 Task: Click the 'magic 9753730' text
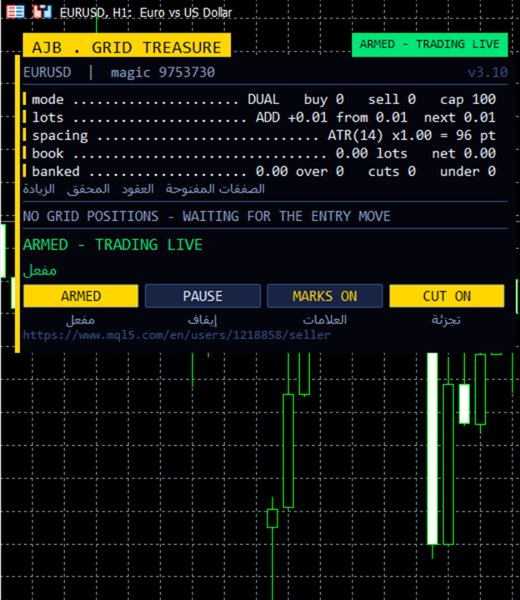click(x=163, y=72)
